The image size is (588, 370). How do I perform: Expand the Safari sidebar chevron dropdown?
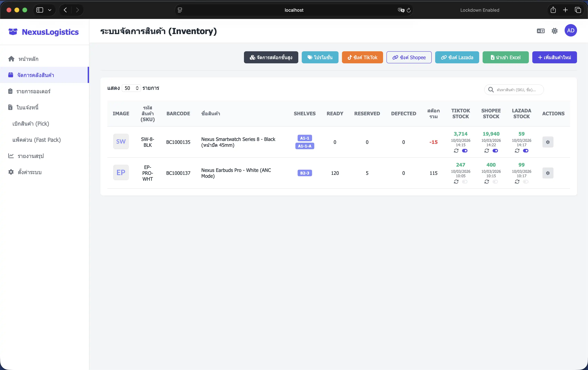coord(50,10)
